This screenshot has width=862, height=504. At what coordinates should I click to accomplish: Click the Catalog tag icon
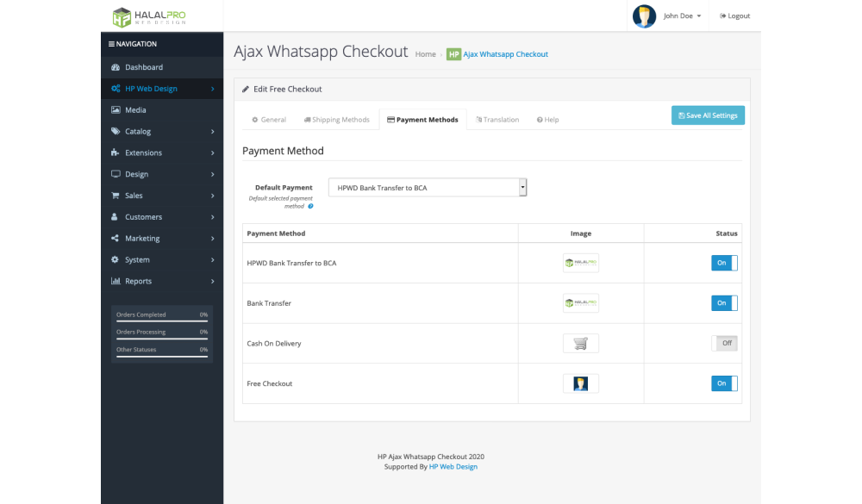tap(116, 132)
